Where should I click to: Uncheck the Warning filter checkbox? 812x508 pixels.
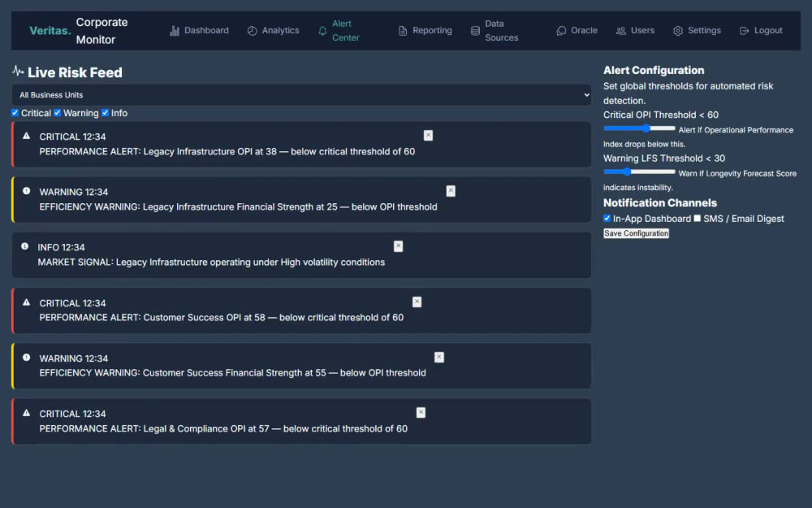[58, 113]
